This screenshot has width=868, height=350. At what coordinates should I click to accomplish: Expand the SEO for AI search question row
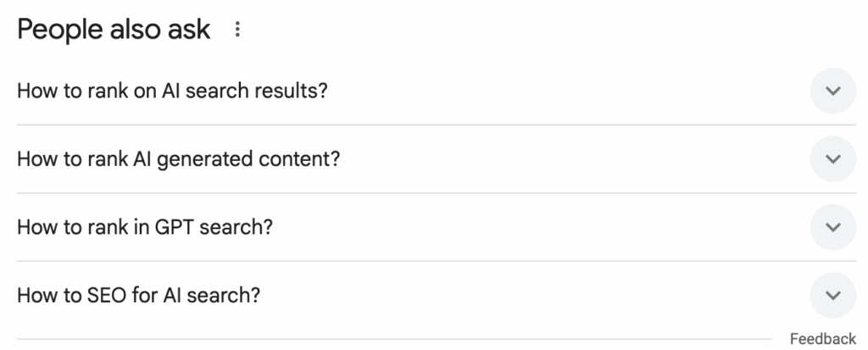[x=424, y=296]
